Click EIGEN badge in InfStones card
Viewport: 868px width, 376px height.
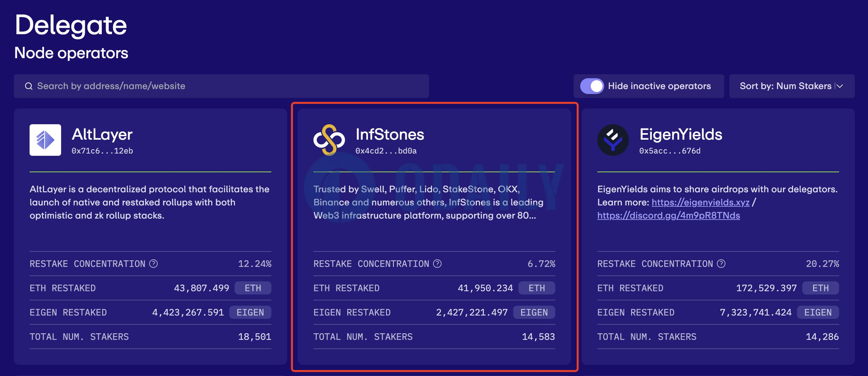coord(534,312)
